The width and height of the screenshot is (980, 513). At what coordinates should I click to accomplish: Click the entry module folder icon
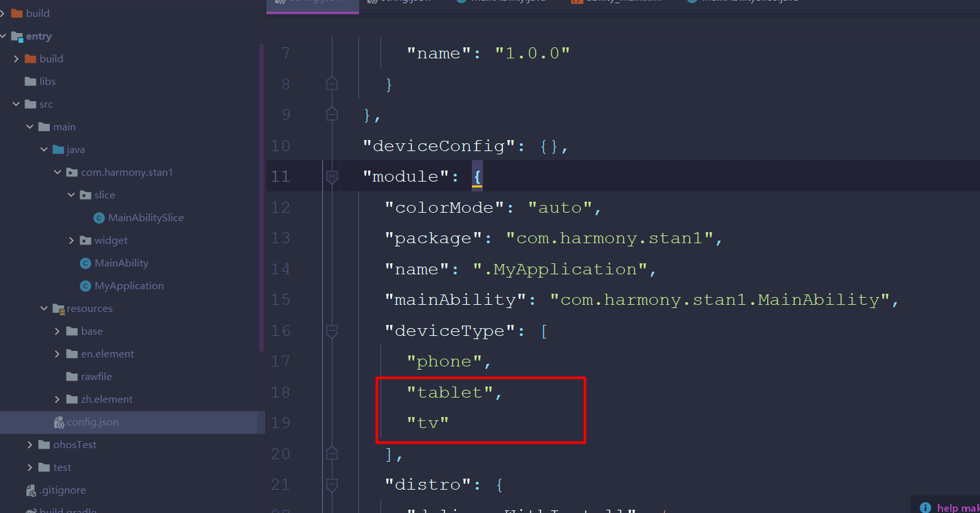point(17,36)
